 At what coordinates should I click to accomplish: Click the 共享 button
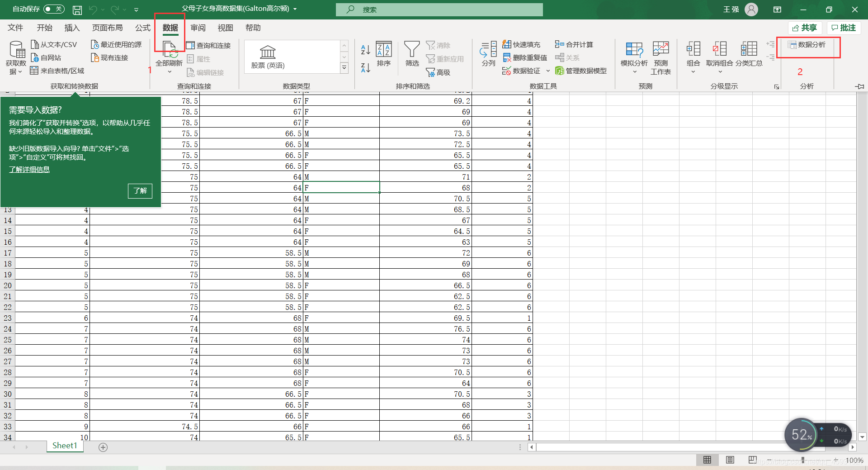click(x=805, y=28)
